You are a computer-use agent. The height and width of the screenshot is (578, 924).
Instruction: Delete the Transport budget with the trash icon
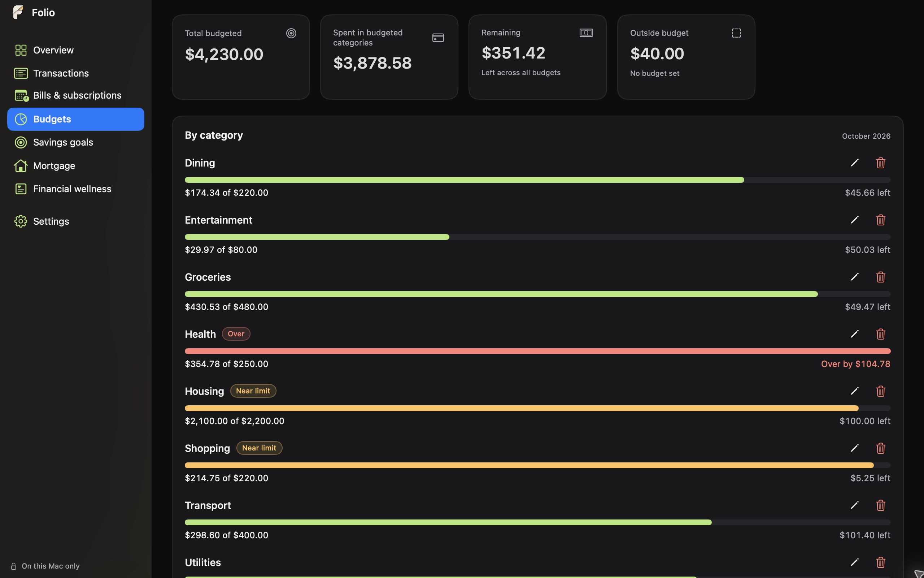pyautogui.click(x=880, y=505)
